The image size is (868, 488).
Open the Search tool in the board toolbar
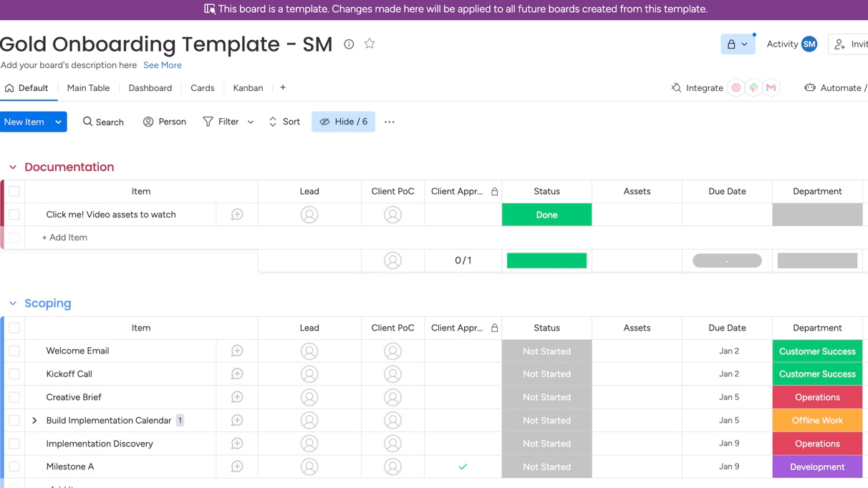click(x=103, y=122)
